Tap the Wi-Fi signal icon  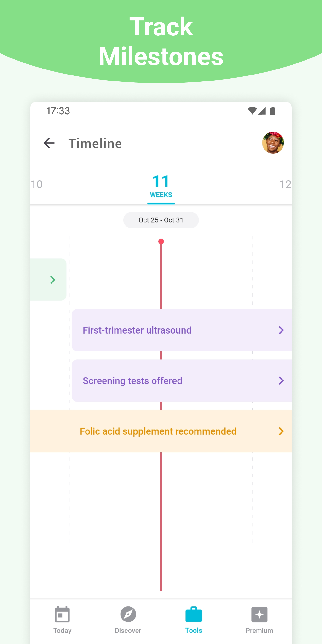[x=252, y=110]
